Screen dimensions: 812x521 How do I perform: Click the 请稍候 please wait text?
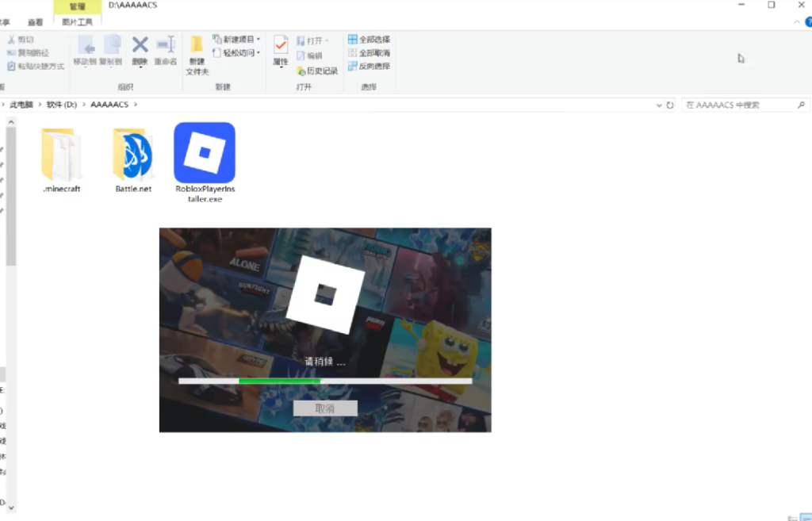click(x=324, y=362)
